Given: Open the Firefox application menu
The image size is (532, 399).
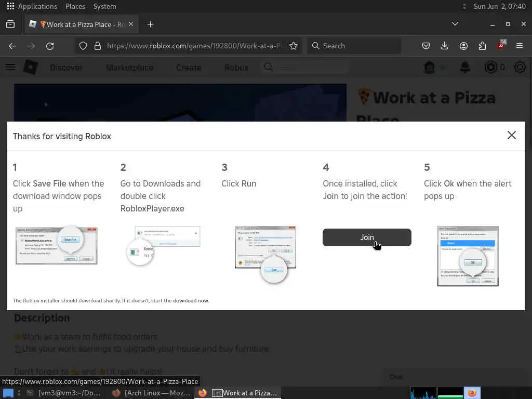Looking at the screenshot, I should pos(520,46).
